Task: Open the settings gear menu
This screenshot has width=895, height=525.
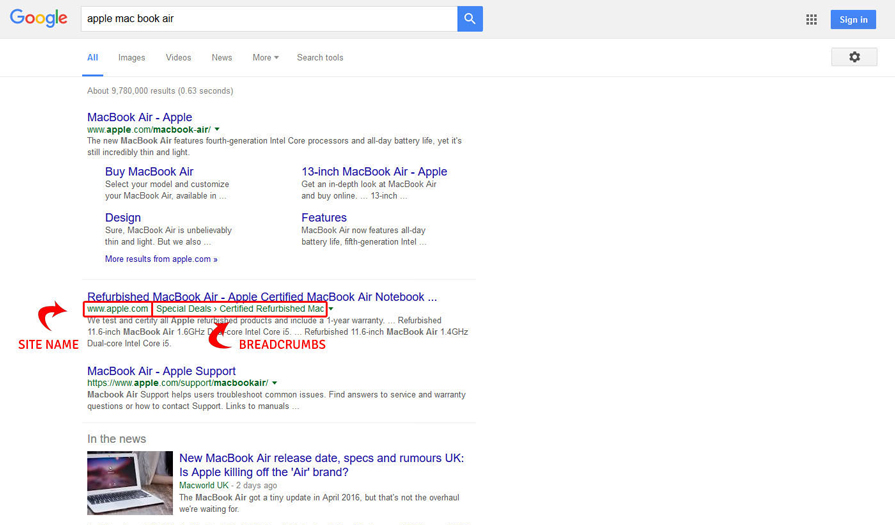Action: point(854,57)
